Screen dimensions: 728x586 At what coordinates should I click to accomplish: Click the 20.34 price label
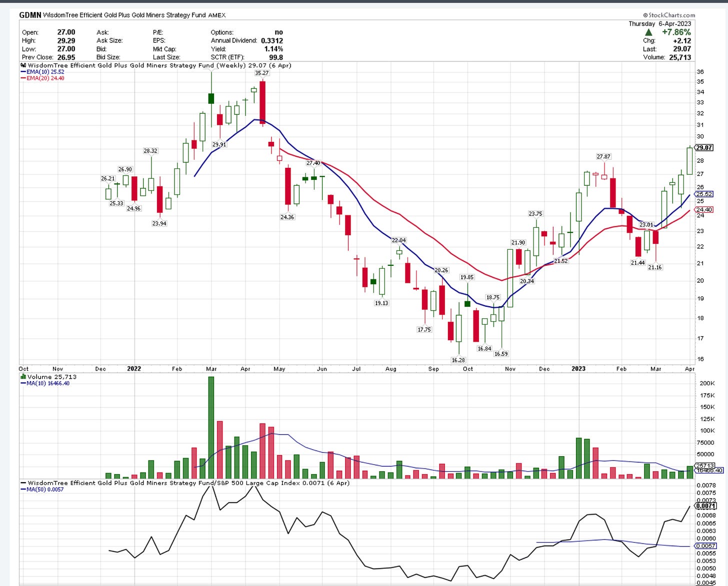coord(527,281)
